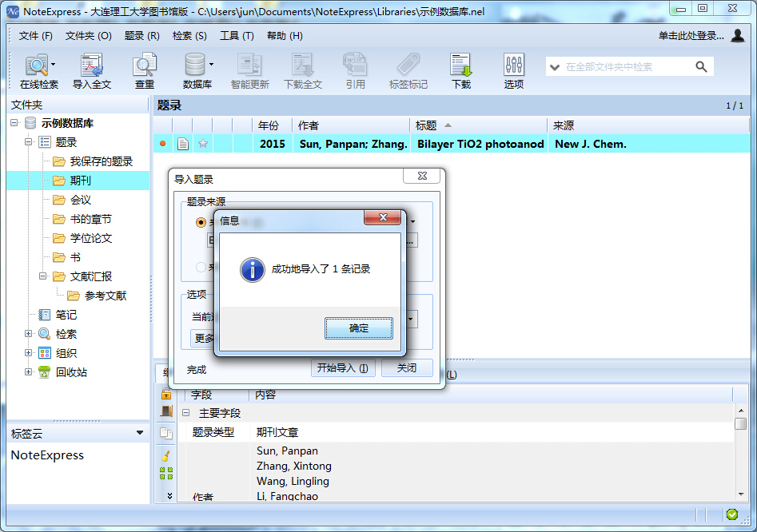Sort records by the 来源 column header

648,125
